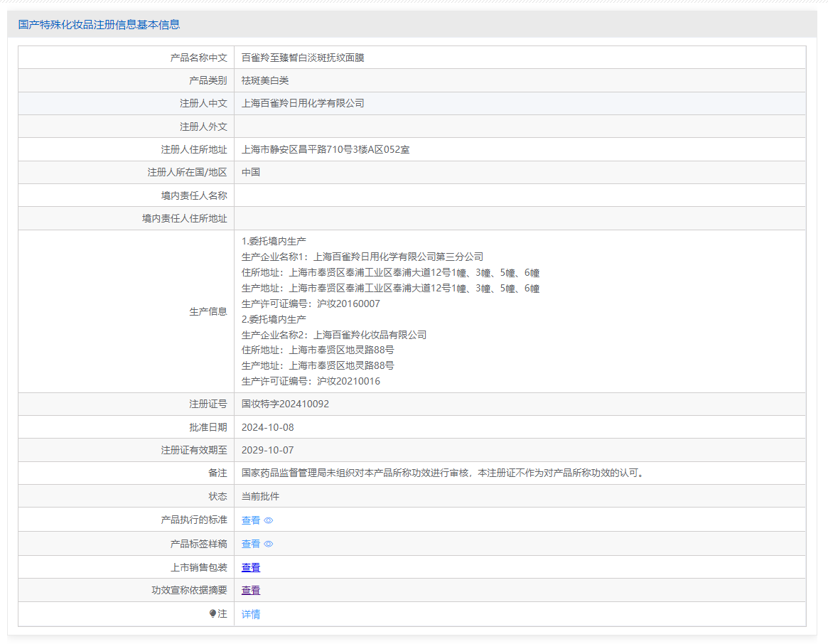Image resolution: width=828 pixels, height=644 pixels.
Task: Click expiry date 2029-10-07
Action: 268,450
